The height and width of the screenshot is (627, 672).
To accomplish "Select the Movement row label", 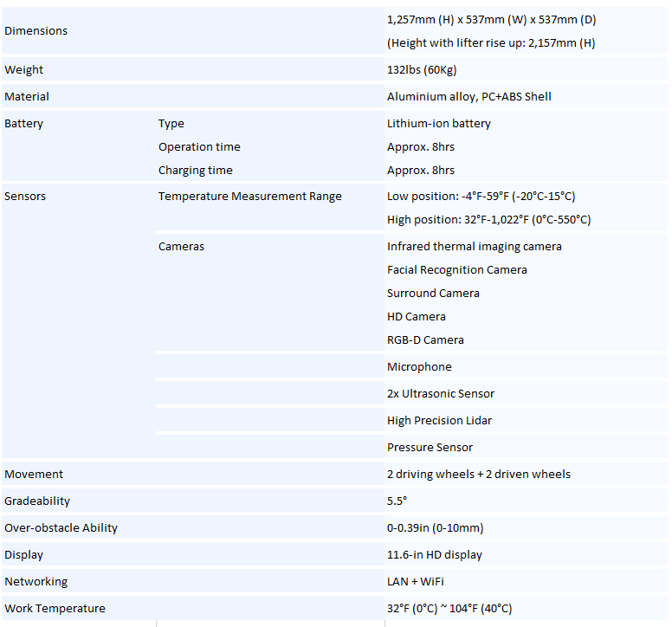I will tap(34, 475).
